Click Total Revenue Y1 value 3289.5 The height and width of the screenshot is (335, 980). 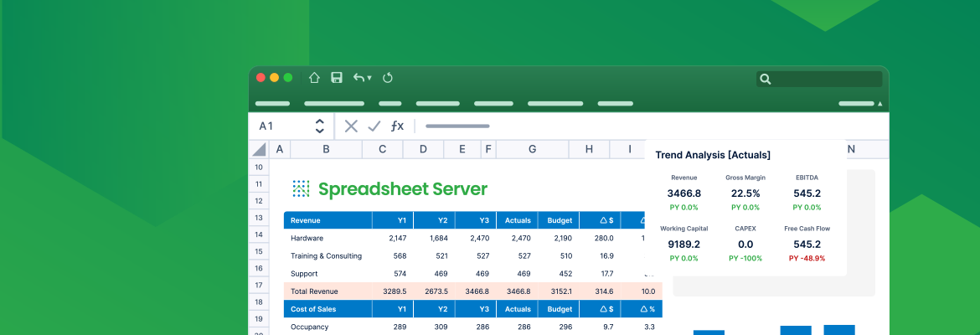coord(395,291)
